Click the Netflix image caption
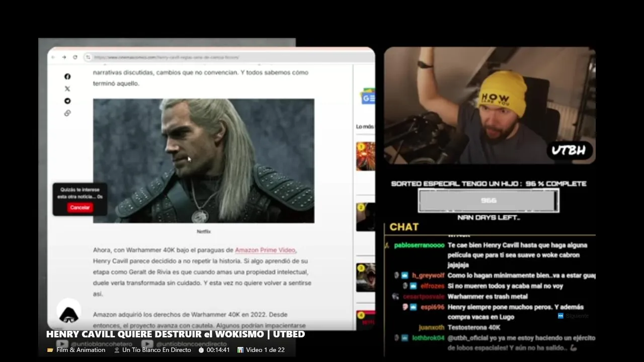Viewport: 644px width, 362px height. [x=204, y=231]
